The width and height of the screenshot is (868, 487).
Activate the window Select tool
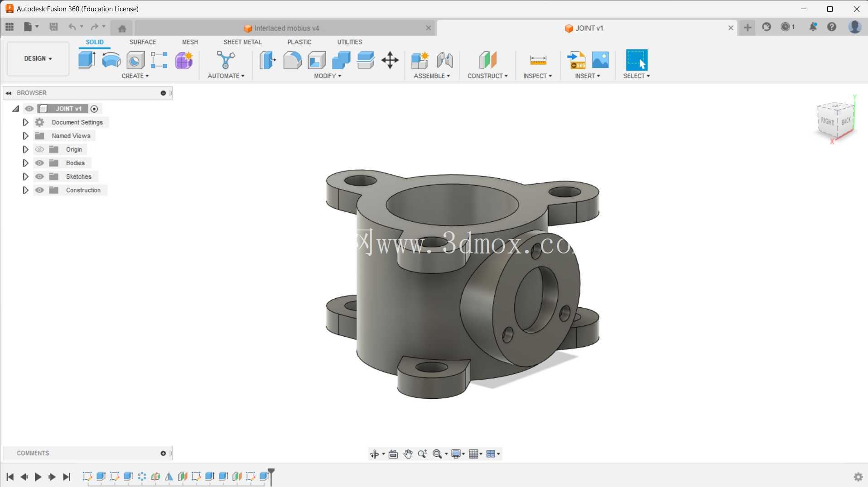pyautogui.click(x=637, y=60)
